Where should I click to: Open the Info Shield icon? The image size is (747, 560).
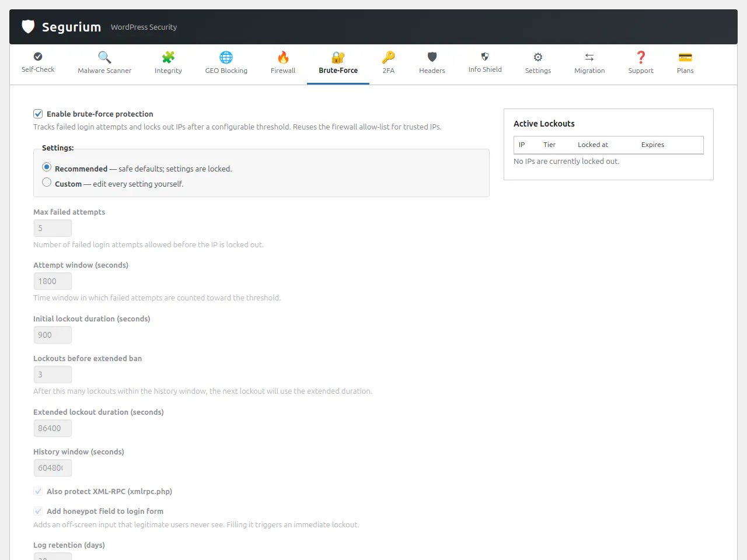pos(485,57)
